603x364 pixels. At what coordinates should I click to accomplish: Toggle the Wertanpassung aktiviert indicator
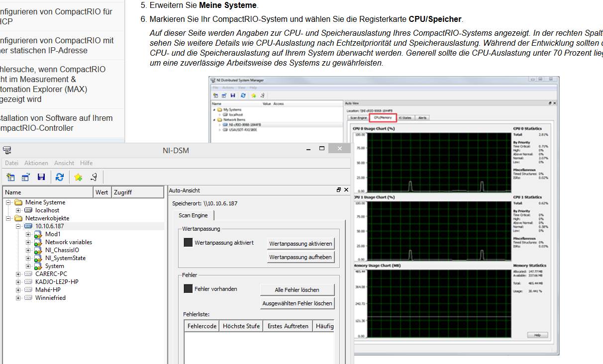click(x=188, y=243)
